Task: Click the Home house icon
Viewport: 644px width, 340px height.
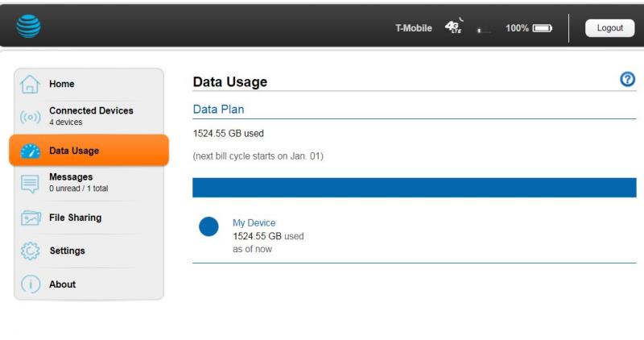Action: [x=30, y=85]
